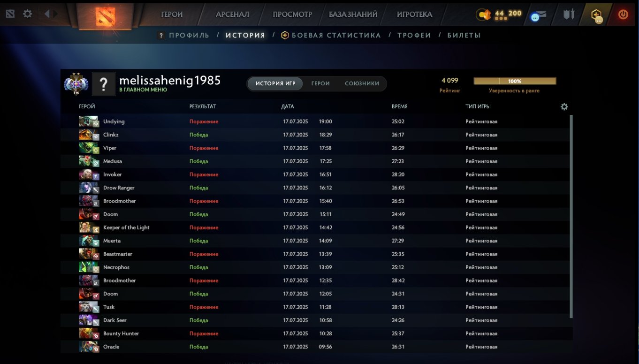Go back with the left arrow

click(46, 14)
